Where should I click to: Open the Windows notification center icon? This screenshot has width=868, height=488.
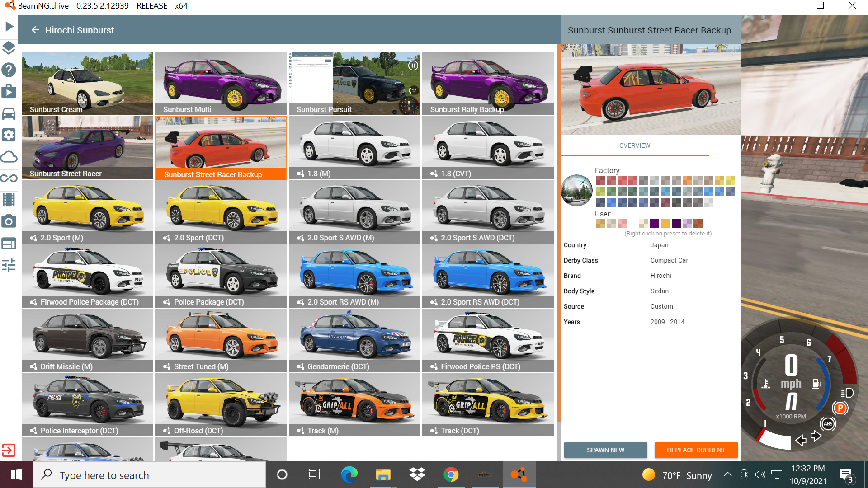846,475
